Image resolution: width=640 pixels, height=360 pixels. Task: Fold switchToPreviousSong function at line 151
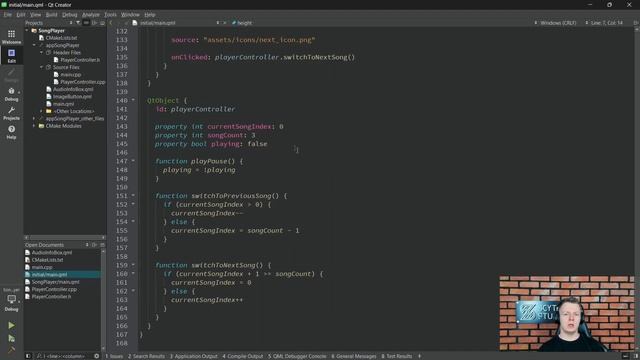coord(133,196)
